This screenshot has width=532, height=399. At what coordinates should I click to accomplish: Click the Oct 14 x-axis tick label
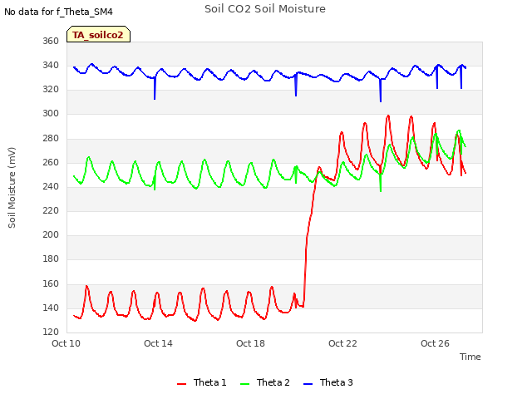pyautogui.click(x=158, y=343)
